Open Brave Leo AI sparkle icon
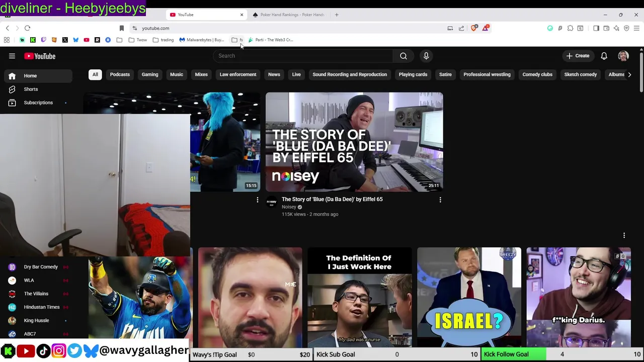 click(x=616, y=28)
